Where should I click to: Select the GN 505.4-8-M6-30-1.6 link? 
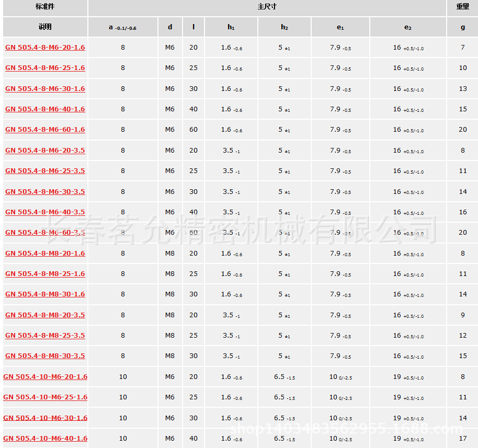point(45,89)
